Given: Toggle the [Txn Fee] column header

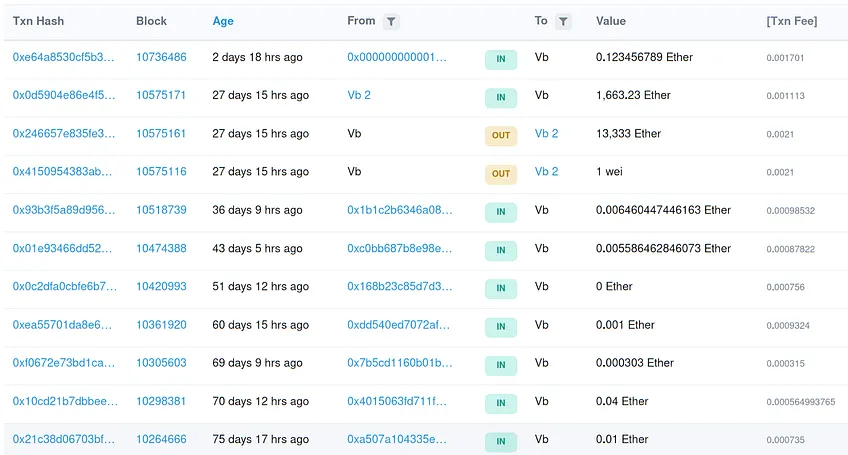Looking at the screenshot, I should coord(791,21).
